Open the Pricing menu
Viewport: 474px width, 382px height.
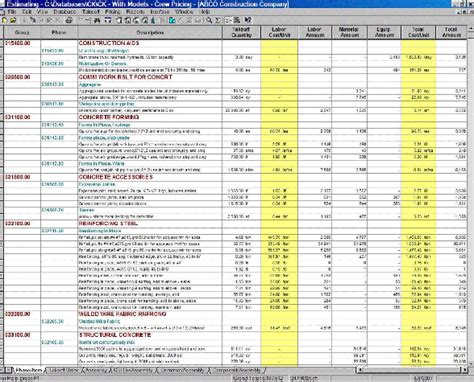(x=113, y=12)
